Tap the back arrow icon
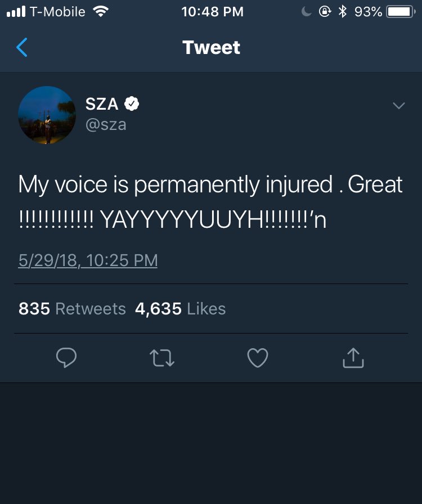 point(22,47)
